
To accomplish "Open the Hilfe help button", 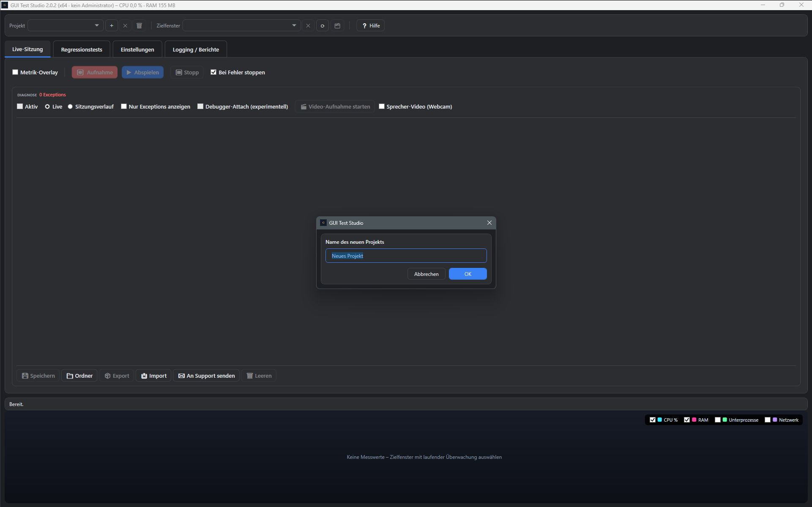I will click(371, 26).
